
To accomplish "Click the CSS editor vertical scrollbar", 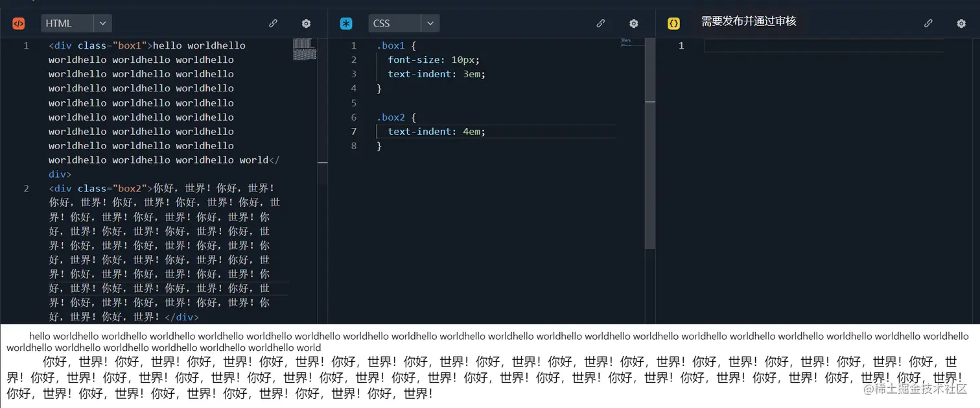I will tap(650, 144).
